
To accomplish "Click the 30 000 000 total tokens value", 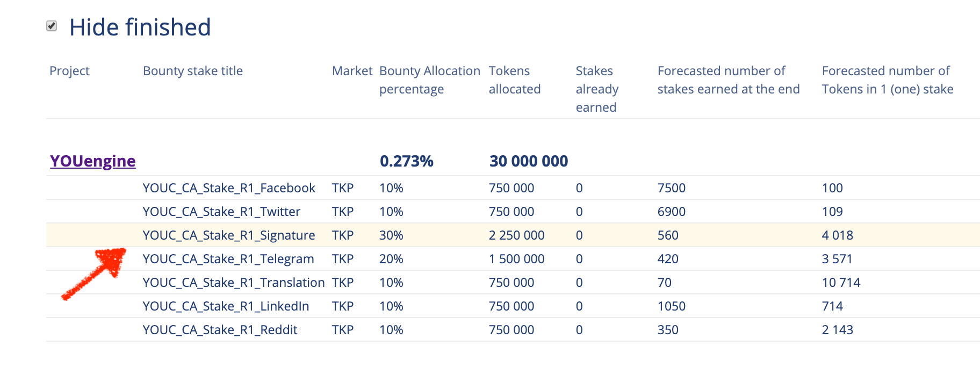I will click(528, 161).
